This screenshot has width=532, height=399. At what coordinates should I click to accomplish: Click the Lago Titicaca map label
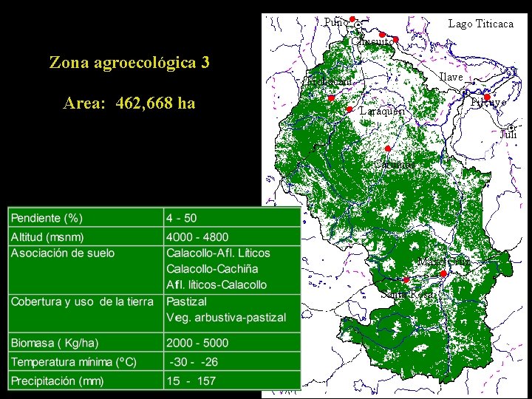(x=481, y=24)
